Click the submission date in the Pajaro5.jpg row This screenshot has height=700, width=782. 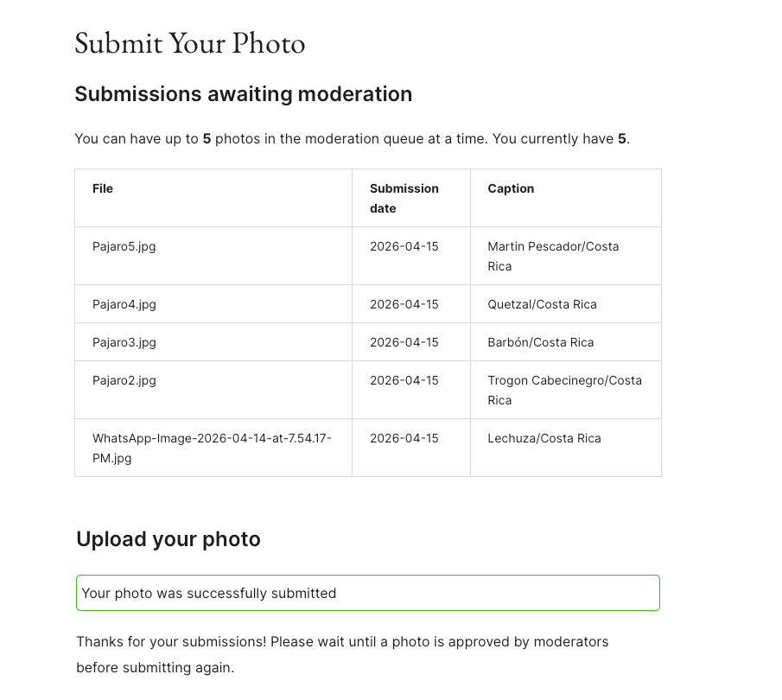[x=404, y=246]
